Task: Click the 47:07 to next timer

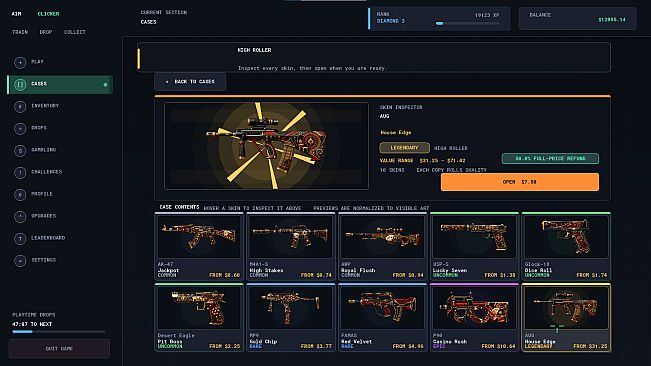Action: pyautogui.click(x=32, y=324)
